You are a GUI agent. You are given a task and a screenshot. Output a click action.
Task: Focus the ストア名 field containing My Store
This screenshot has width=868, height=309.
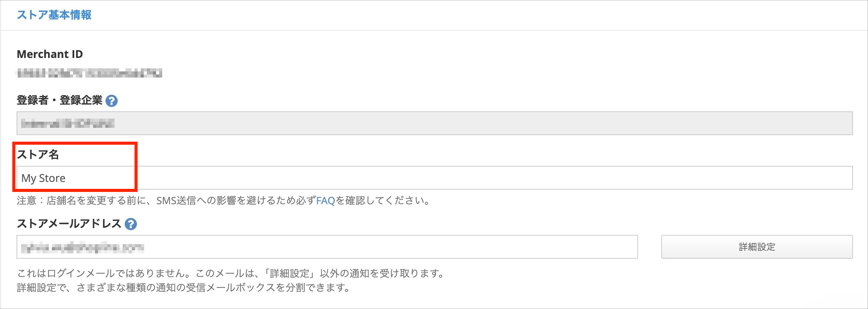434,178
